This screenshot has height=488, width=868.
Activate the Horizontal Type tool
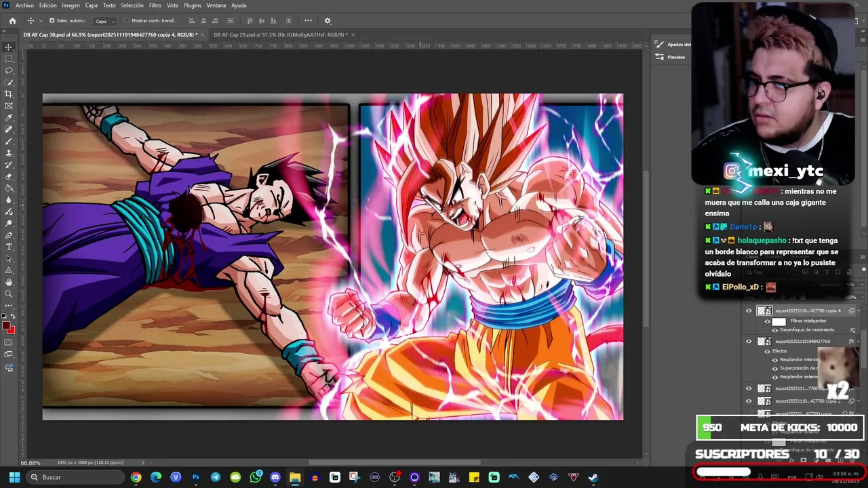(9, 247)
